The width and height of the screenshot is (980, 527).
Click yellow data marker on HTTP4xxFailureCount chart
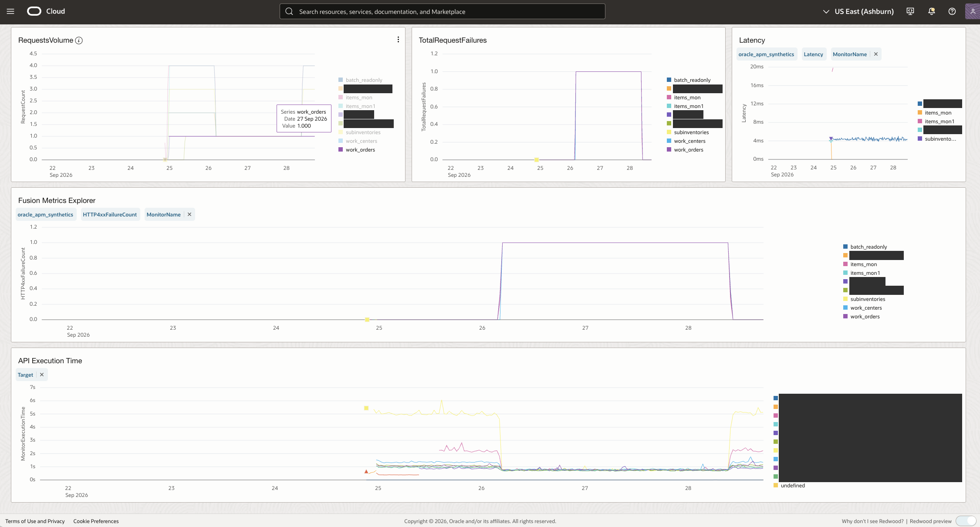367,320
